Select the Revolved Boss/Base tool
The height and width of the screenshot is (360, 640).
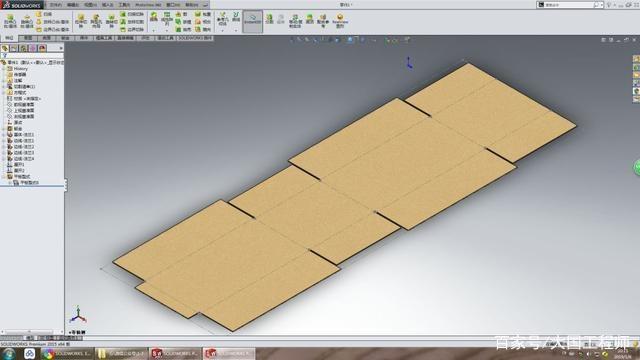tap(27, 21)
